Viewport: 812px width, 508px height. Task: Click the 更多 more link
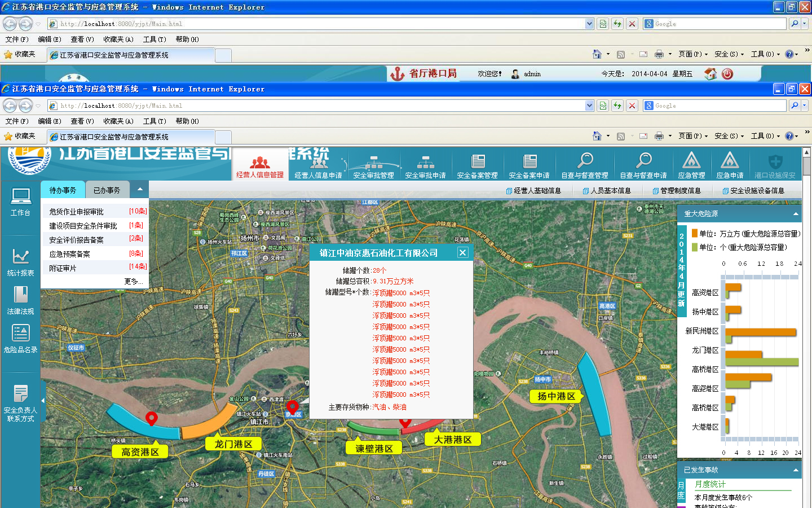(133, 281)
